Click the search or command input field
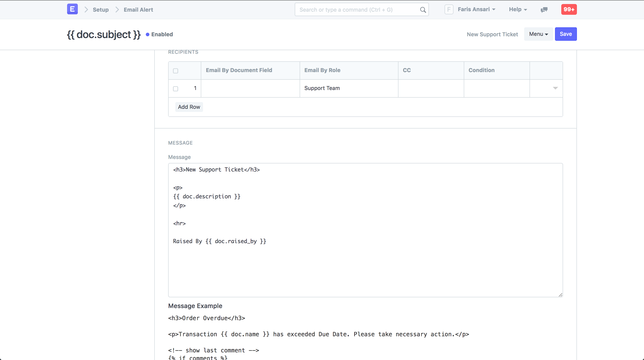644x360 pixels. coord(362,9)
